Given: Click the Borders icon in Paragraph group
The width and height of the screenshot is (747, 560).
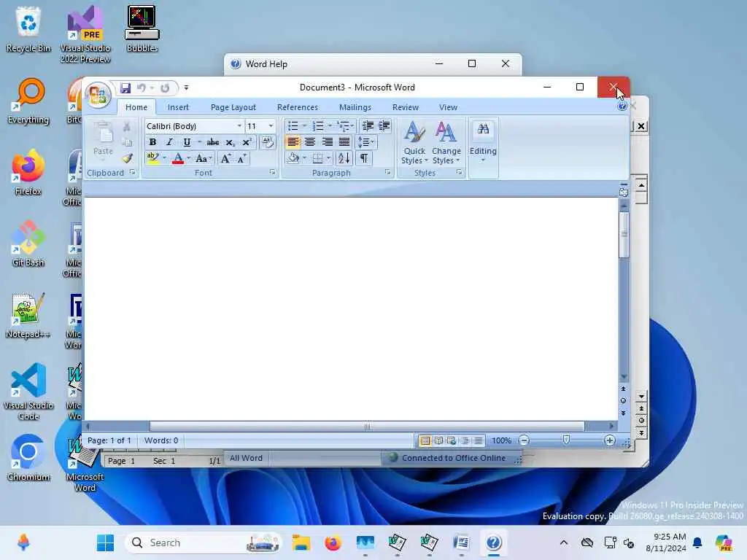Looking at the screenshot, I should pyautogui.click(x=318, y=158).
